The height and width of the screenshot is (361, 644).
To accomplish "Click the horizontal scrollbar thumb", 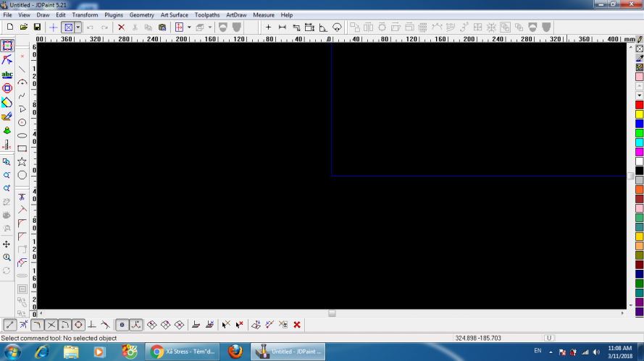I will pyautogui.click(x=332, y=313).
